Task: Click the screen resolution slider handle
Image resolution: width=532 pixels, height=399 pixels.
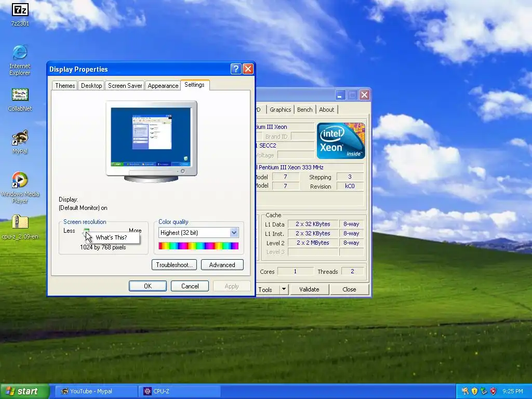Action: (87, 232)
